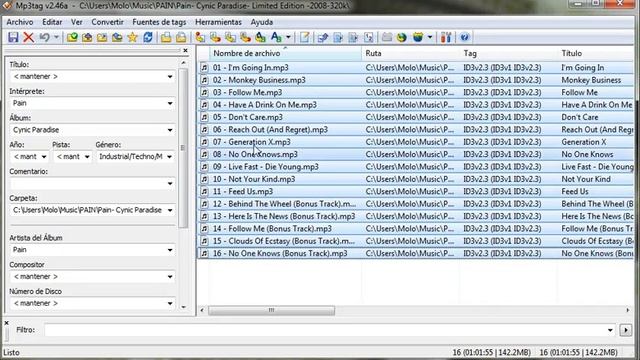Click the Filename - Filename converter icon
This screenshot has height=360, width=640.
(230, 38)
